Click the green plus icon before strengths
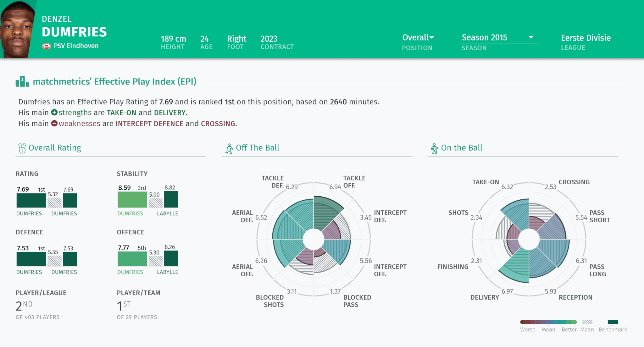The image size is (644, 347). [x=54, y=112]
